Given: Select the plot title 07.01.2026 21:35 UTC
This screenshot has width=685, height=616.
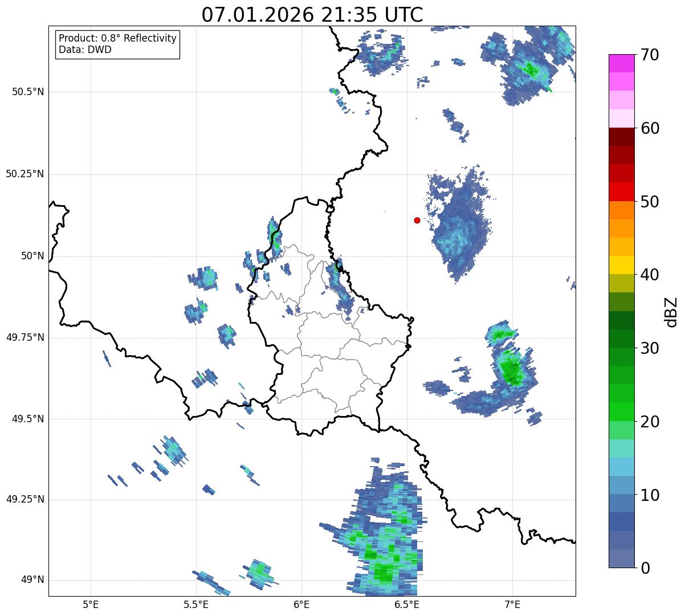Looking at the screenshot, I should click(x=312, y=15).
